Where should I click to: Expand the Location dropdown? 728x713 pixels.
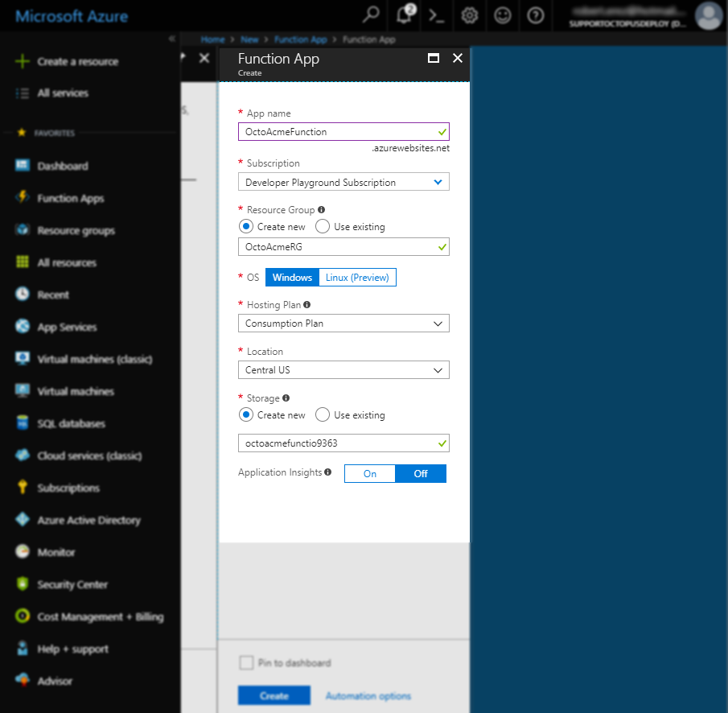click(343, 370)
